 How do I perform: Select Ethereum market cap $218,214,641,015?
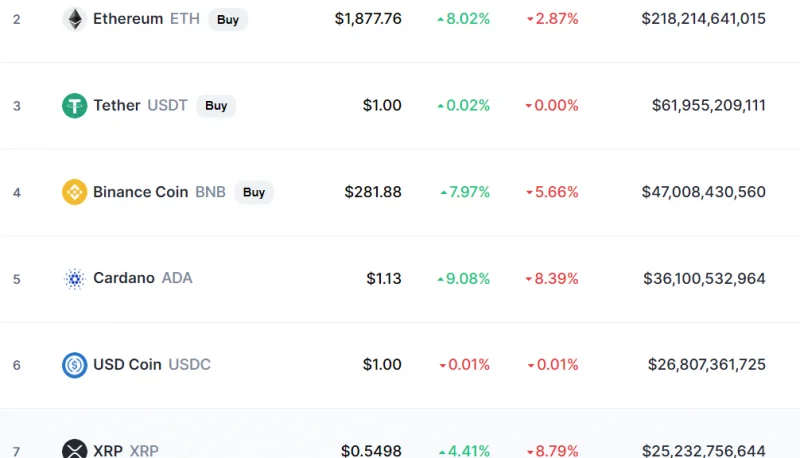click(x=703, y=19)
